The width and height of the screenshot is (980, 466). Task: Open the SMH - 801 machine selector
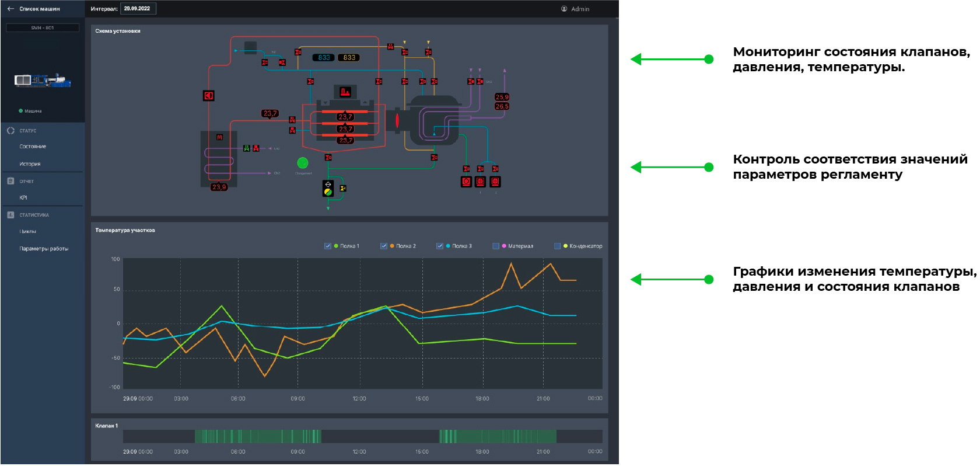pos(43,27)
